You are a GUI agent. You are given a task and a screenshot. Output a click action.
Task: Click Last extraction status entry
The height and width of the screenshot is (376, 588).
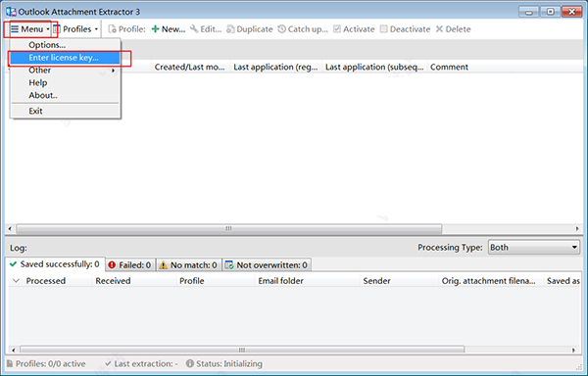pos(141,364)
